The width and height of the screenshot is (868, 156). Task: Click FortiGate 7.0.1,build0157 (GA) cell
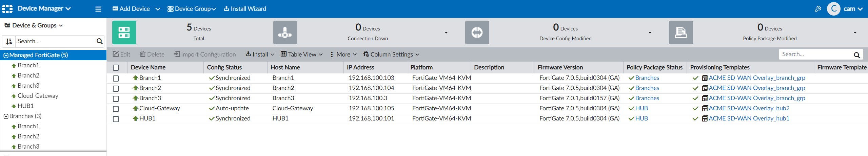pyautogui.click(x=579, y=98)
